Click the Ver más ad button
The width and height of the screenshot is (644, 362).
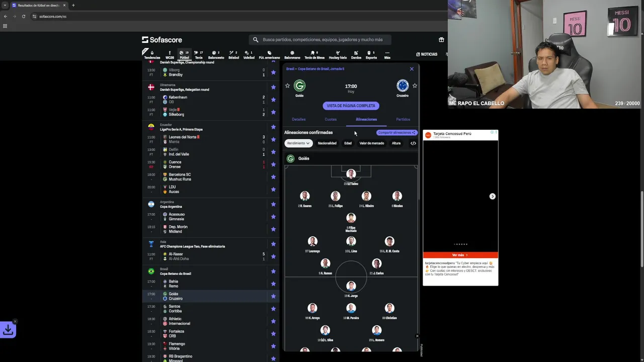click(x=460, y=255)
